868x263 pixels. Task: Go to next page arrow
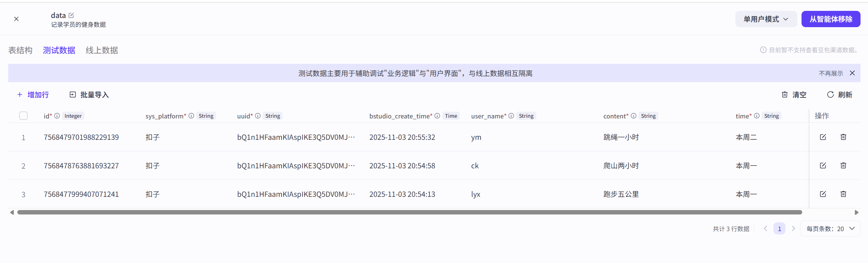tap(793, 228)
